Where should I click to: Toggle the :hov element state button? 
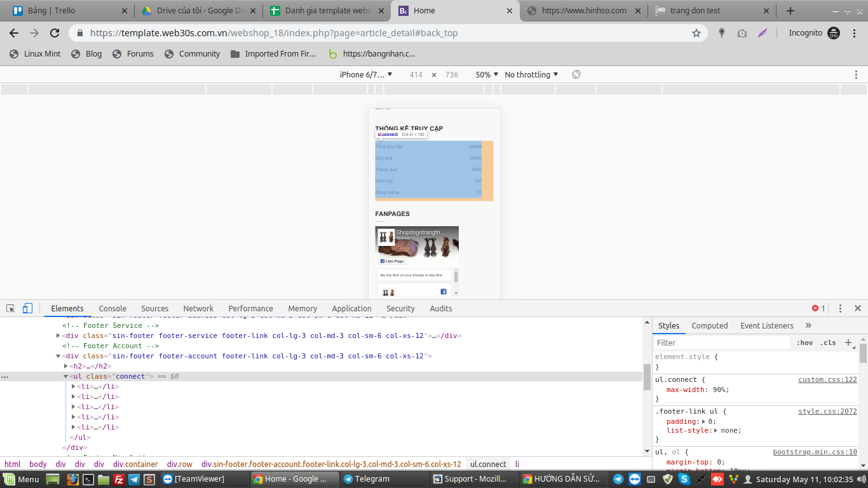pos(804,342)
